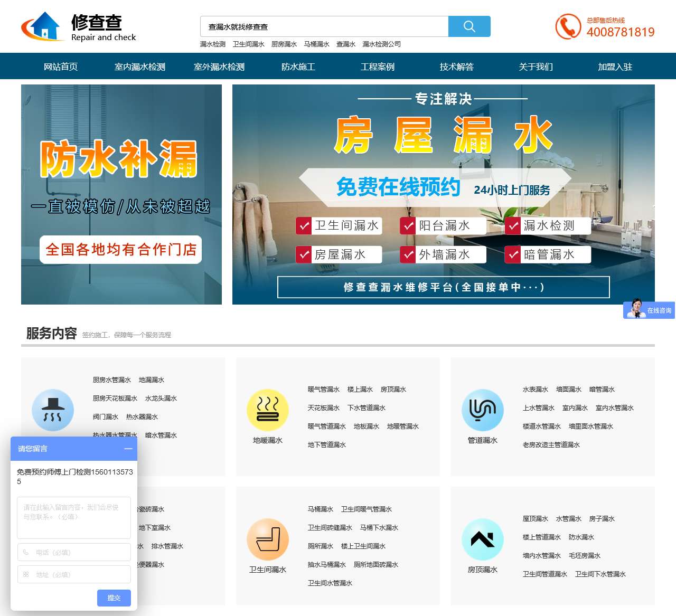
Task: Open the 卫生间暖气管漏水 link
Action: tap(367, 509)
